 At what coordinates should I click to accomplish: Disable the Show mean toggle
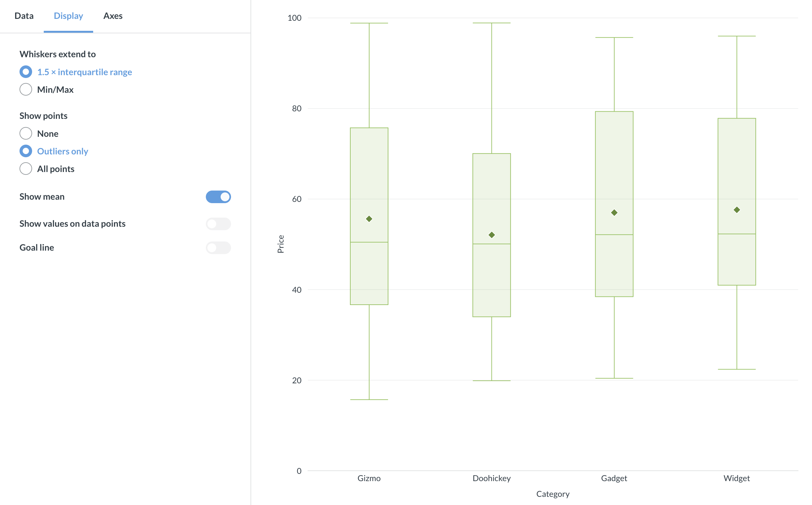click(218, 197)
